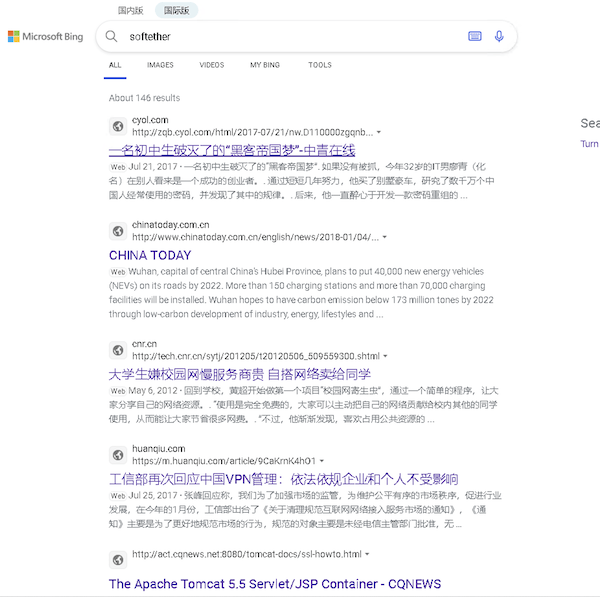Click the chinatoday.com.cn site name
Viewport: 600px width, 597px height.
171,225
